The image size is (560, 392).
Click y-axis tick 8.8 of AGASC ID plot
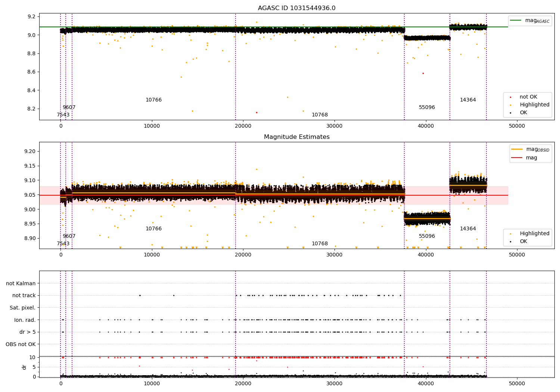coord(32,54)
